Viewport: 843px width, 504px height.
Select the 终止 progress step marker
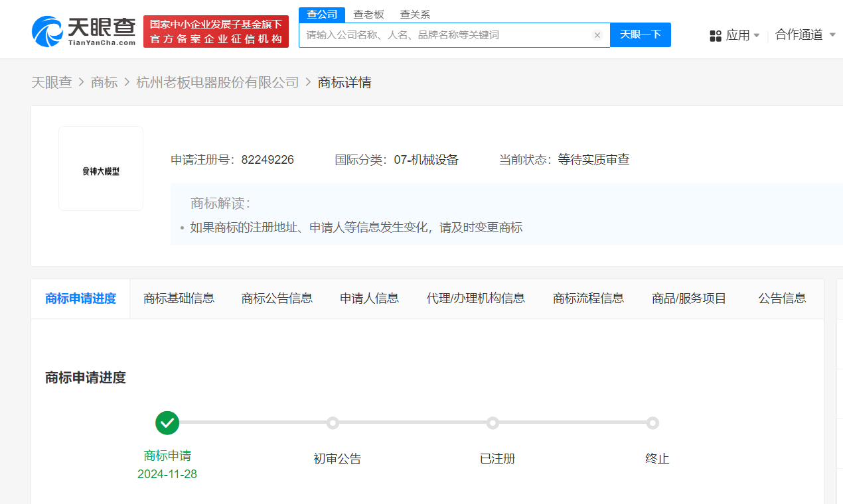point(652,422)
